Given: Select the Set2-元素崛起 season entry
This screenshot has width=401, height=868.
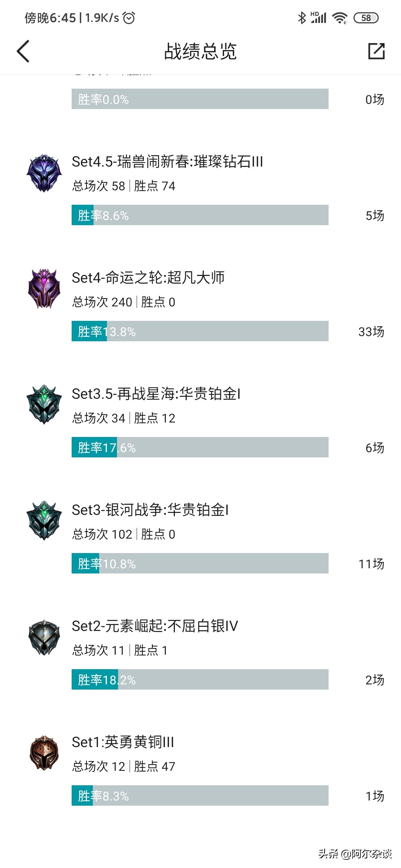Looking at the screenshot, I should pyautogui.click(x=154, y=626).
